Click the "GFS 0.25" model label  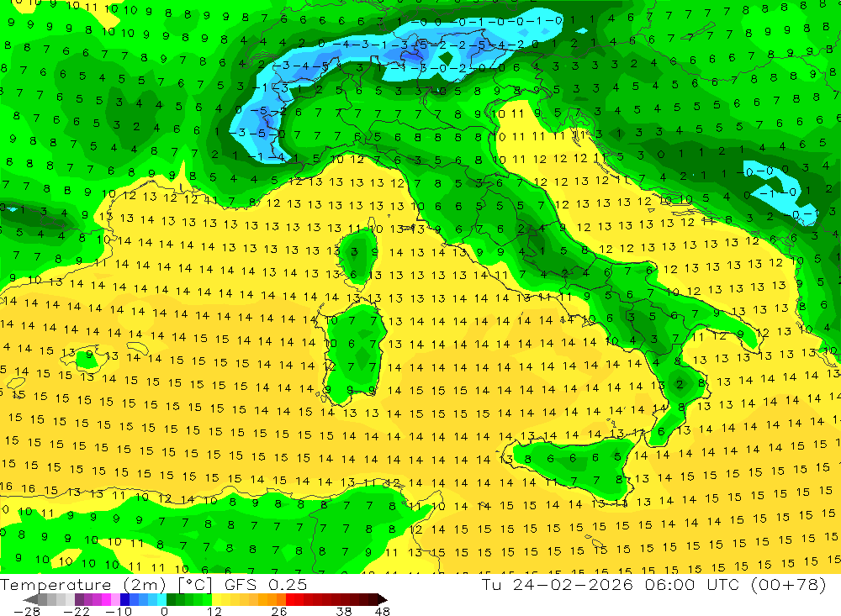(266, 585)
